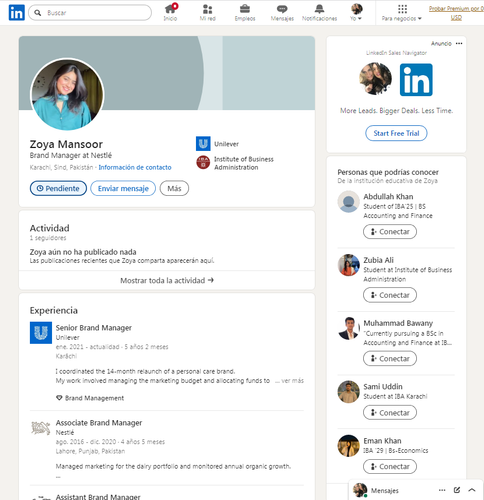Viewport: 484px width, 500px height.
Task: Connect with Zubia Ali
Action: click(390, 295)
